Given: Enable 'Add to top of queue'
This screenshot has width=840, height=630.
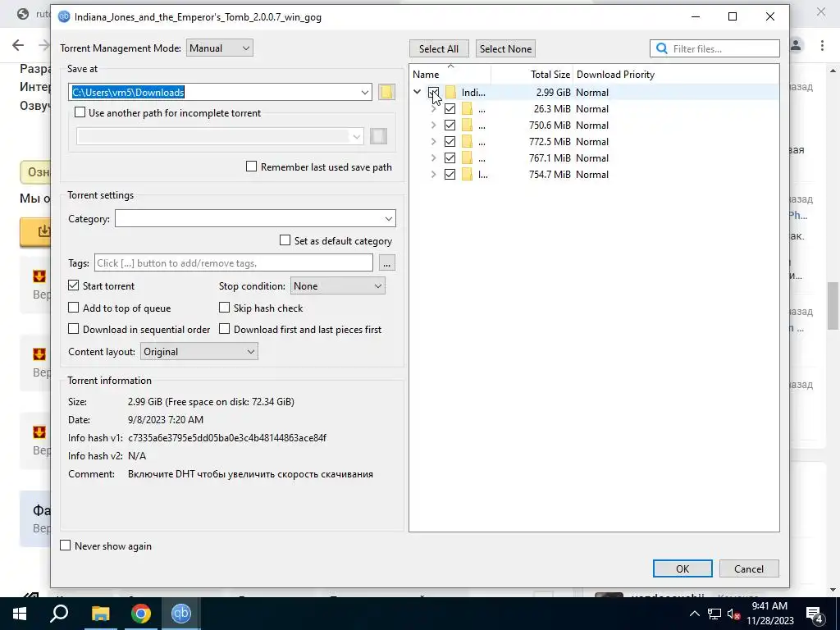Looking at the screenshot, I should [73, 308].
